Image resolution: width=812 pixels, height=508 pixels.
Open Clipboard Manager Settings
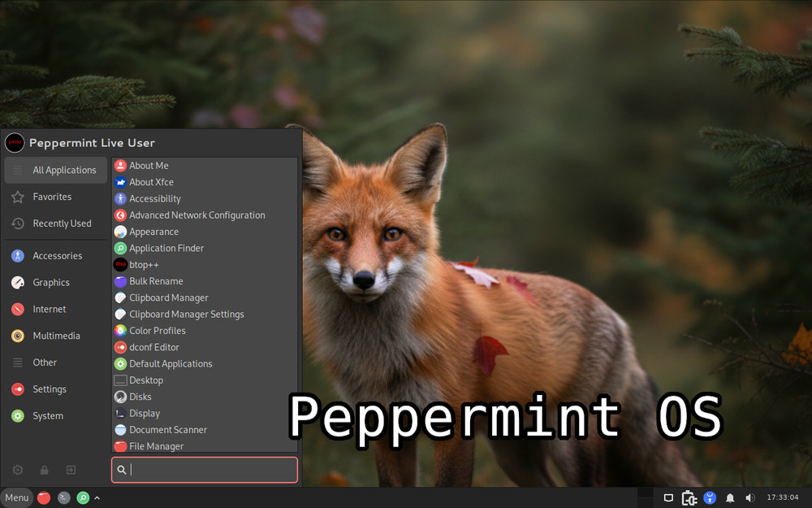pyautogui.click(x=186, y=315)
